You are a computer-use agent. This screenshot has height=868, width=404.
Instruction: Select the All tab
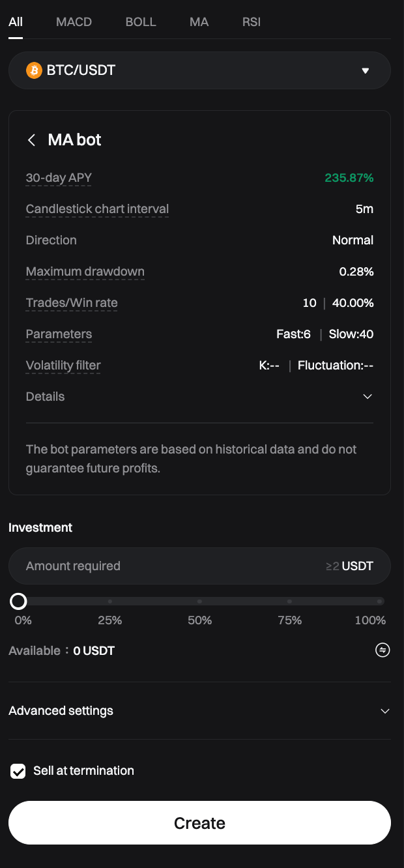tap(16, 22)
